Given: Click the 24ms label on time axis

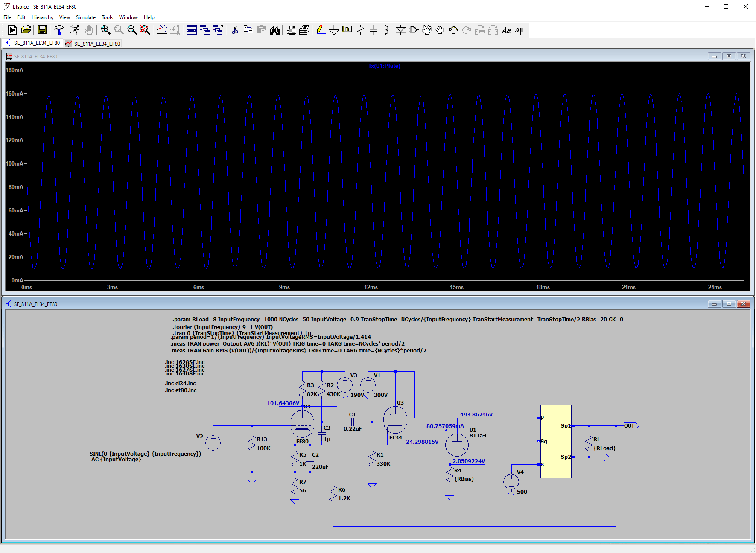Looking at the screenshot, I should [715, 287].
